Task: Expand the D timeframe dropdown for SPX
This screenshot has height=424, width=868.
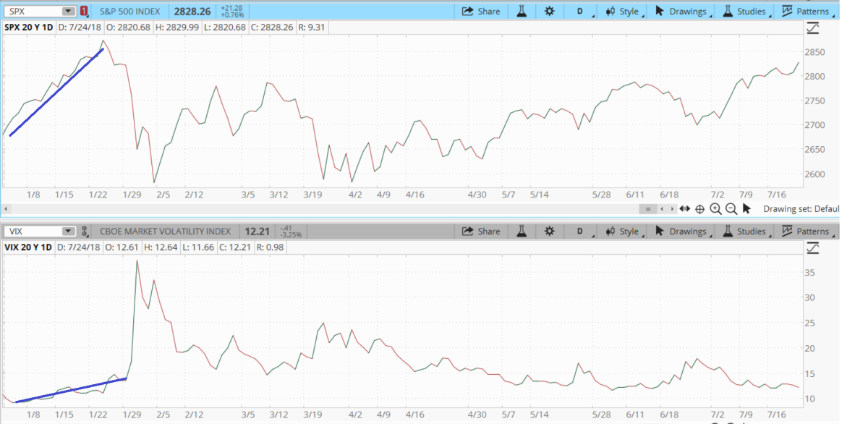Action: (581, 11)
